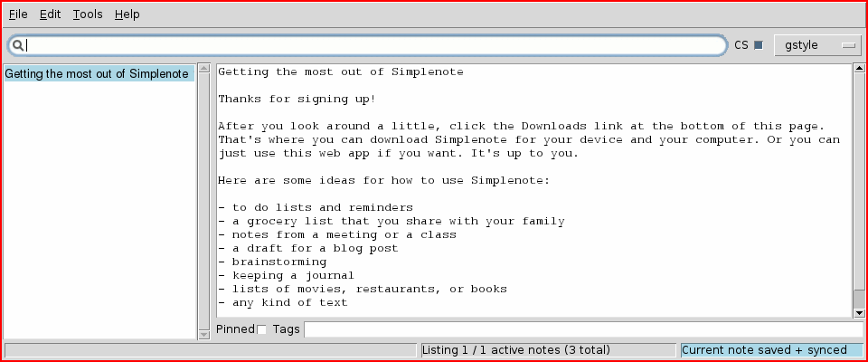Open the Tools menu
The height and width of the screenshot is (362, 868).
point(88,14)
